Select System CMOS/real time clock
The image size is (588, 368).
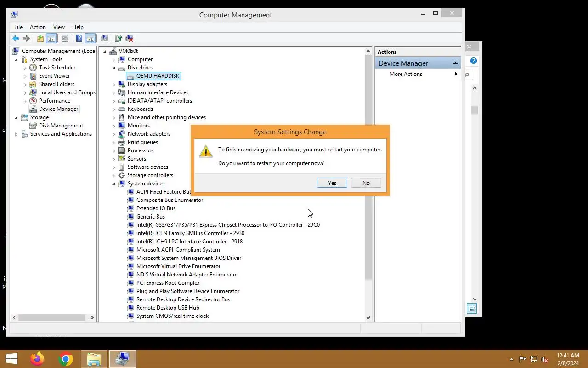(x=172, y=316)
